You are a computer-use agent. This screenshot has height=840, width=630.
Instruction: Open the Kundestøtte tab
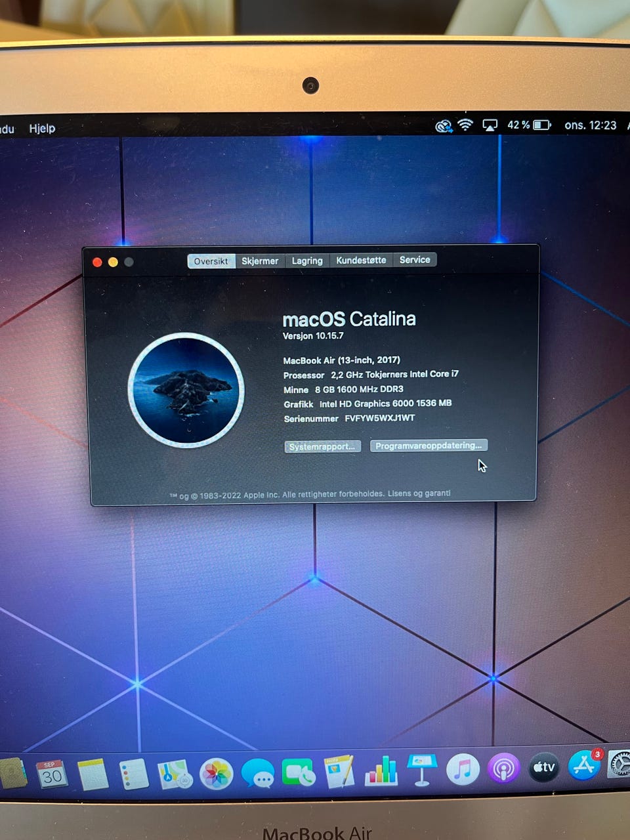(361, 260)
